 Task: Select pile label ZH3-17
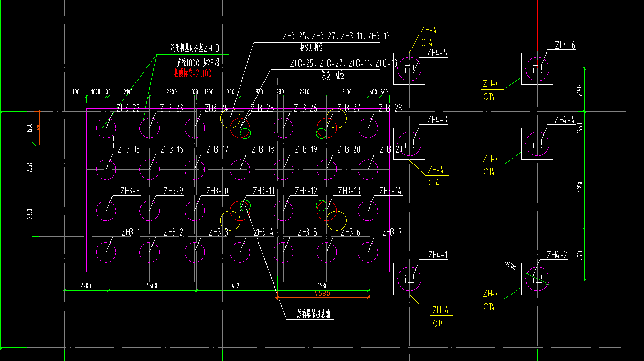point(217,149)
